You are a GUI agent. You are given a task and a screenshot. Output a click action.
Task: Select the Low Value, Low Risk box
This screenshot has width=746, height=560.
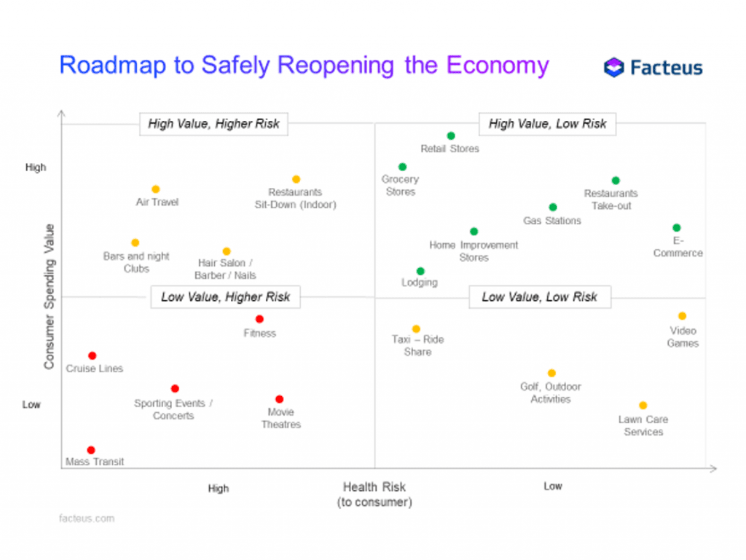[x=539, y=297]
